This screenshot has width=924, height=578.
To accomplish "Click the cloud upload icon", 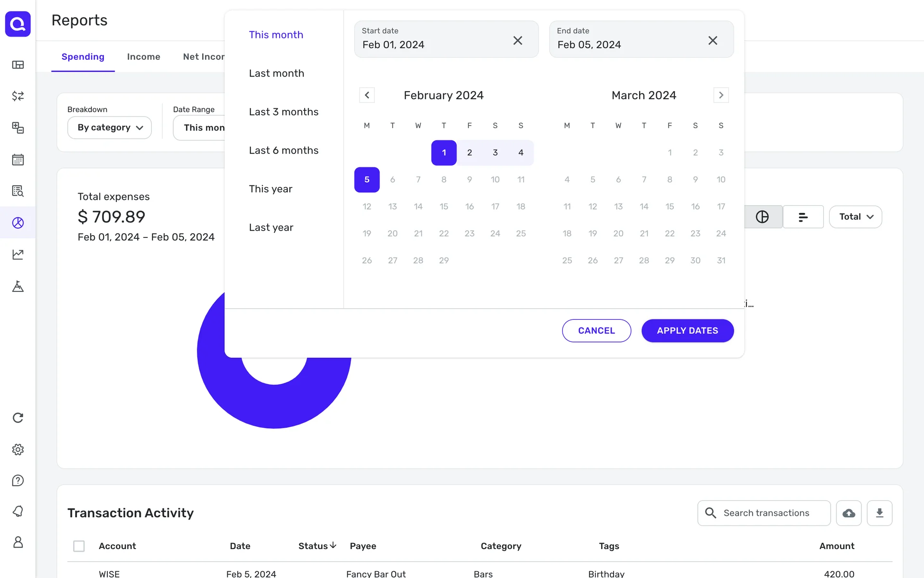I will click(x=848, y=513).
